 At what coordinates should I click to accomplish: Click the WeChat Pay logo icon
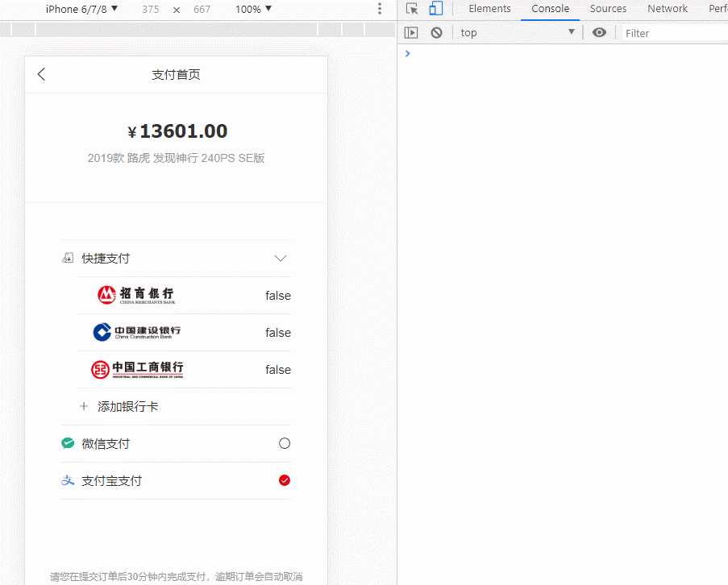tap(68, 443)
